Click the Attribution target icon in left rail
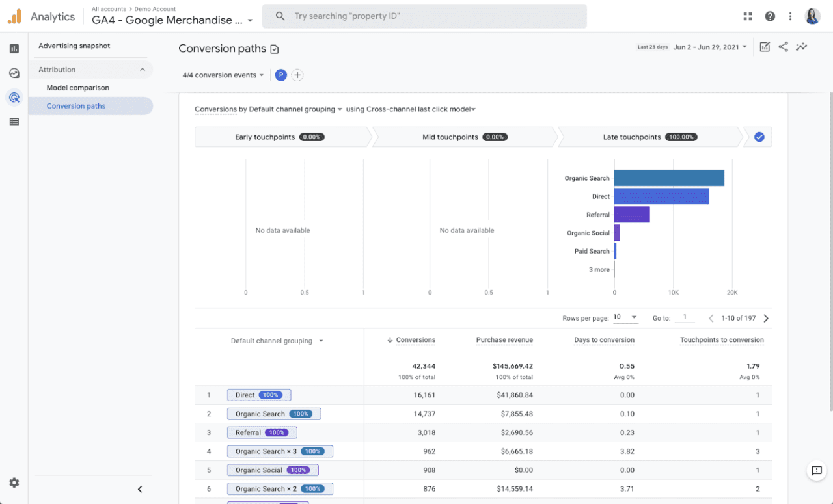Screen dimensions: 833x504 [14, 98]
